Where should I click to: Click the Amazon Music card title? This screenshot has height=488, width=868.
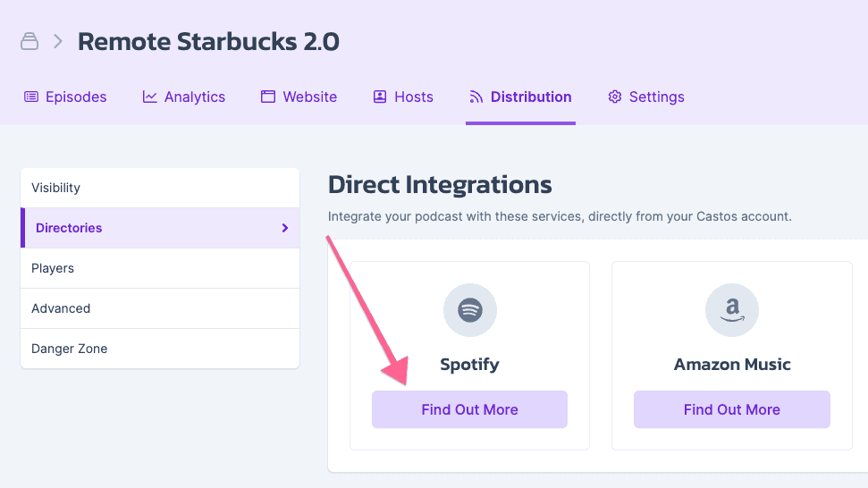[732, 364]
